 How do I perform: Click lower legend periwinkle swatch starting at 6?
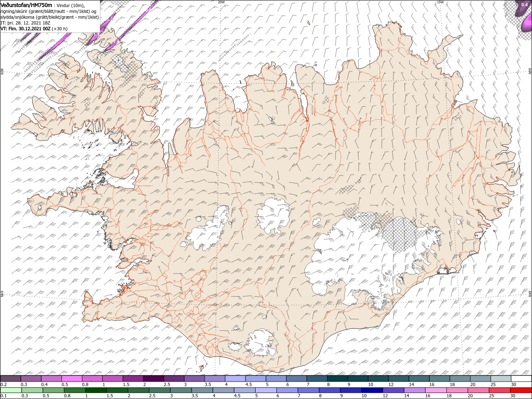pos(287,390)
